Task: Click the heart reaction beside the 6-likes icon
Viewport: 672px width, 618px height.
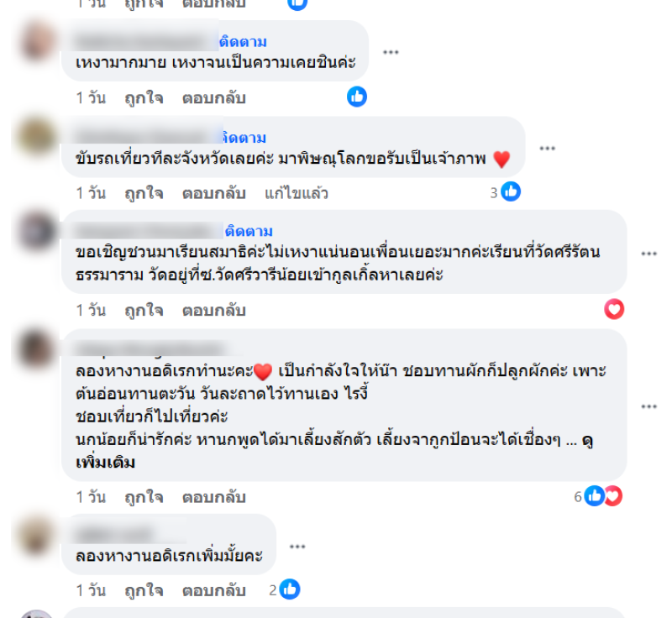Action: click(x=615, y=496)
